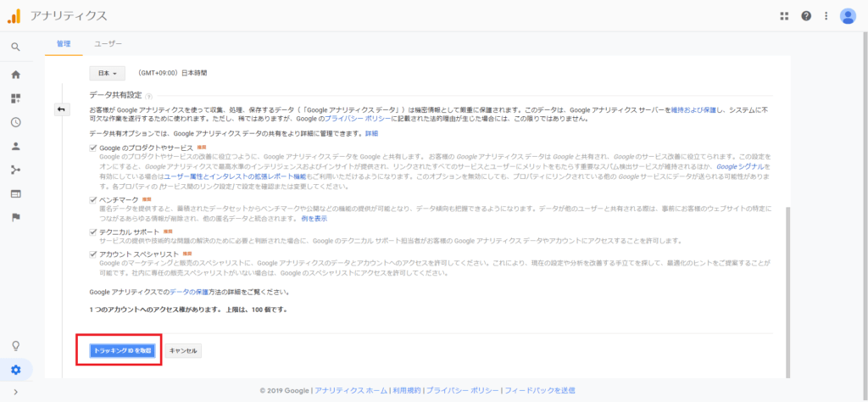Open Discover lightbulb icon in sidebar
The height and width of the screenshot is (402, 868).
point(15,346)
